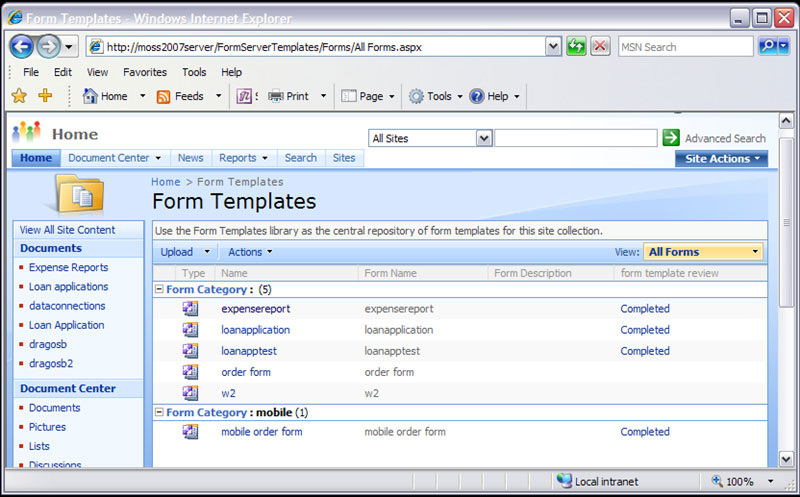Open the loanapplication form link
Screen dimensions: 800x497
[x=255, y=330]
